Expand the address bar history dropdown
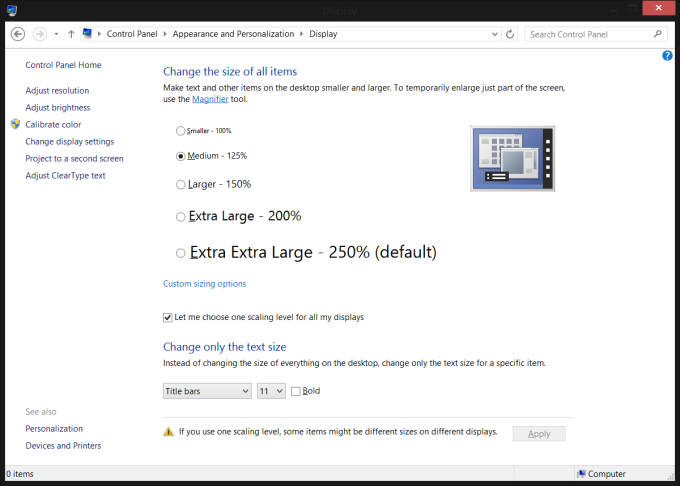Image resolution: width=680 pixels, height=486 pixels. 494,34
